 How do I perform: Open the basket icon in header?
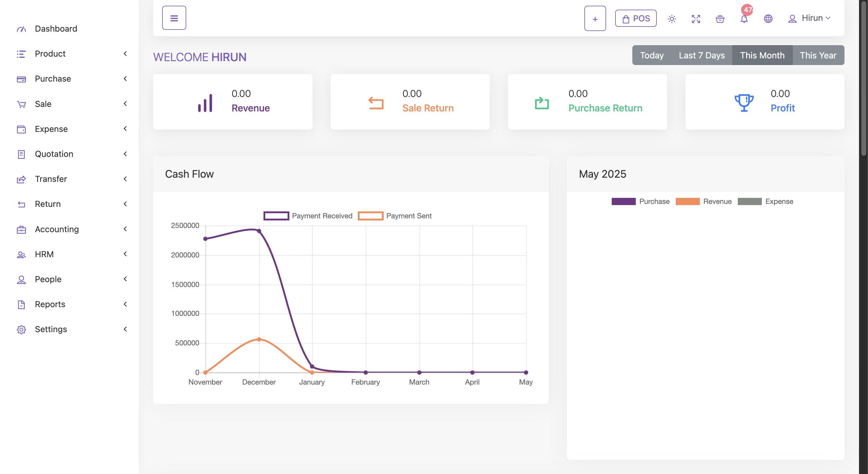[x=720, y=19]
